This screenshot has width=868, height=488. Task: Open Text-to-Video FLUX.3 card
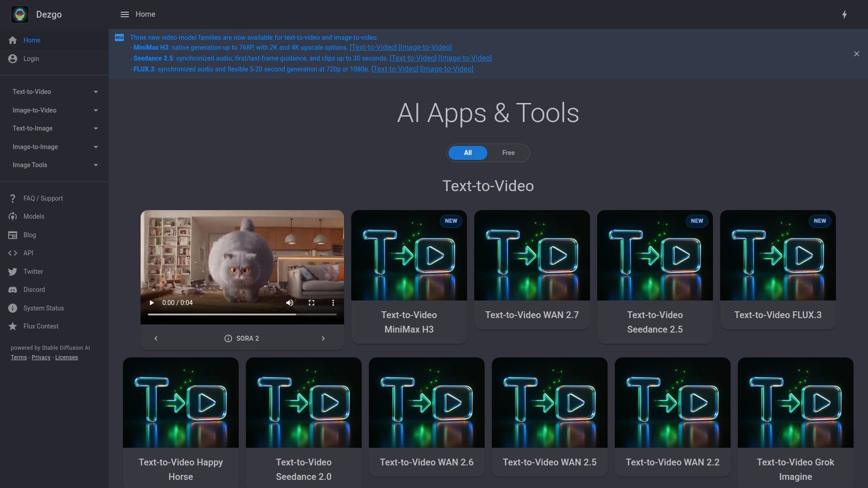778,270
